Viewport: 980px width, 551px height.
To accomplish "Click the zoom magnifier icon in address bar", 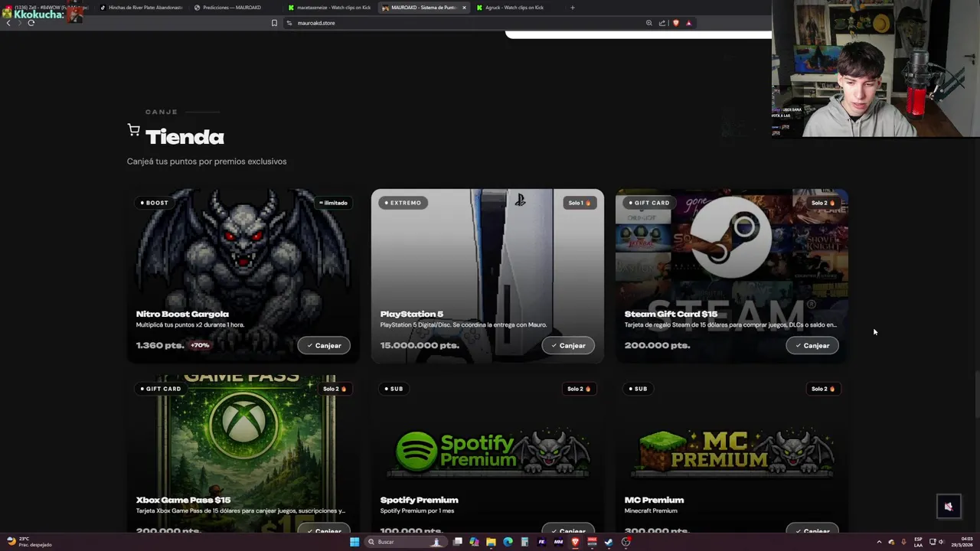I will coord(649,23).
